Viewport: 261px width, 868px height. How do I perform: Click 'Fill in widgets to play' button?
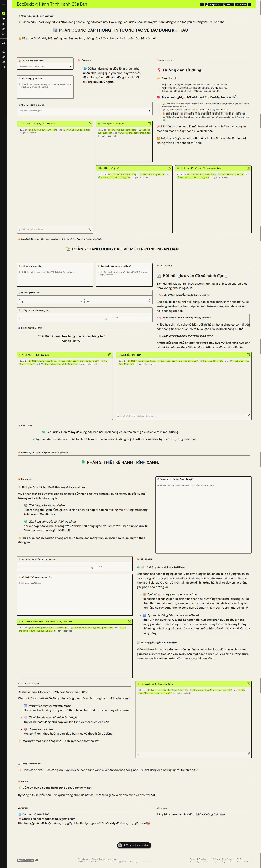tap(134, 845)
